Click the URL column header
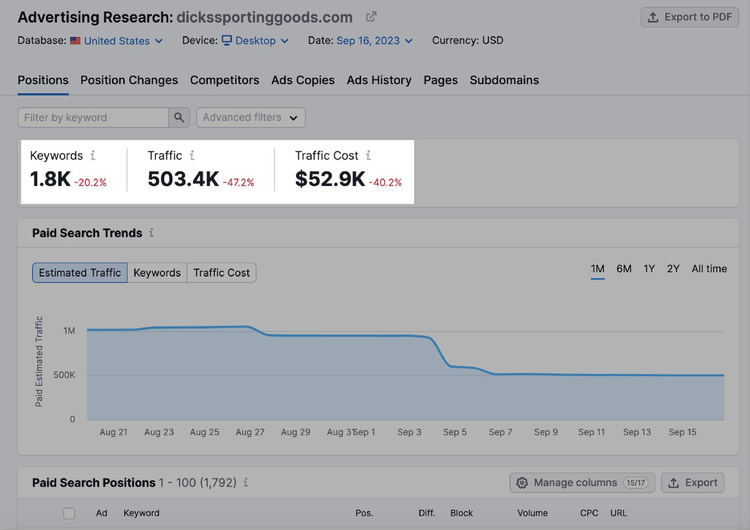 click(618, 513)
